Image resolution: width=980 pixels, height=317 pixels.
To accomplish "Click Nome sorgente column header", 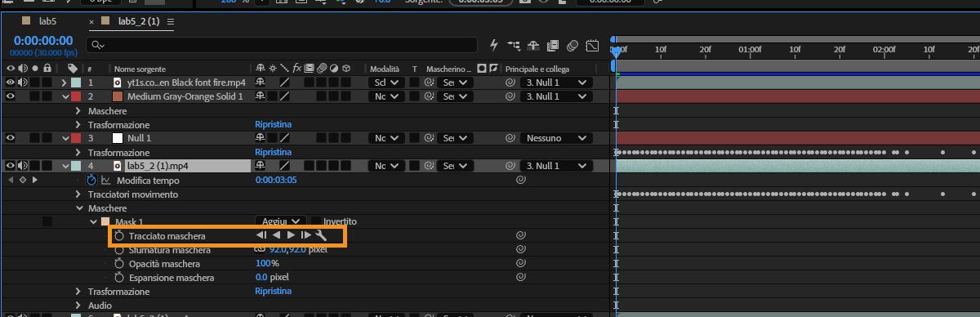I will pyautogui.click(x=140, y=69).
